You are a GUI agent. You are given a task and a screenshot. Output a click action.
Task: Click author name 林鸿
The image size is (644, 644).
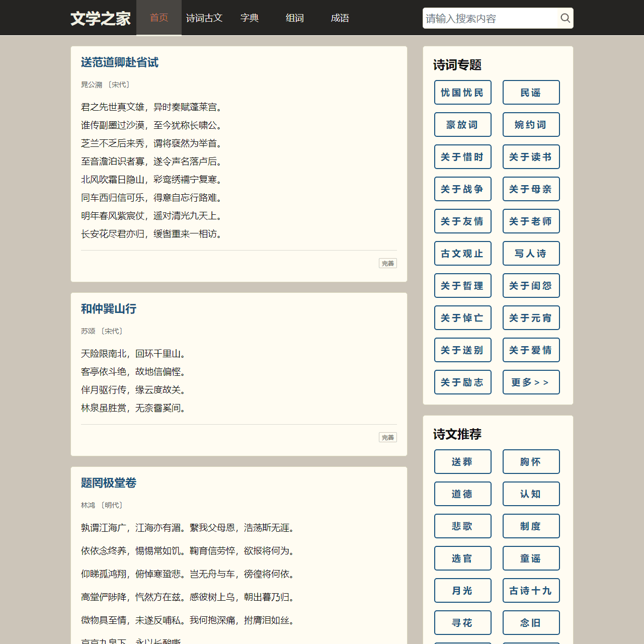pos(88,505)
